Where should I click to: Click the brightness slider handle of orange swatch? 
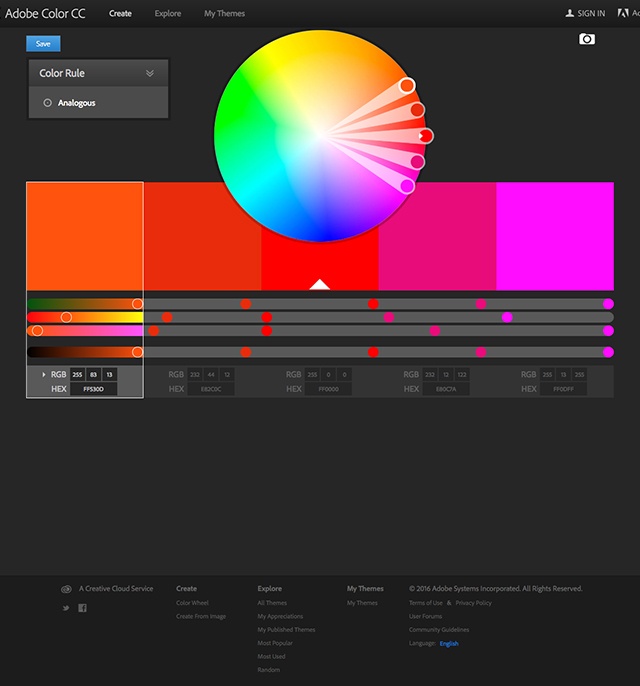[x=137, y=352]
